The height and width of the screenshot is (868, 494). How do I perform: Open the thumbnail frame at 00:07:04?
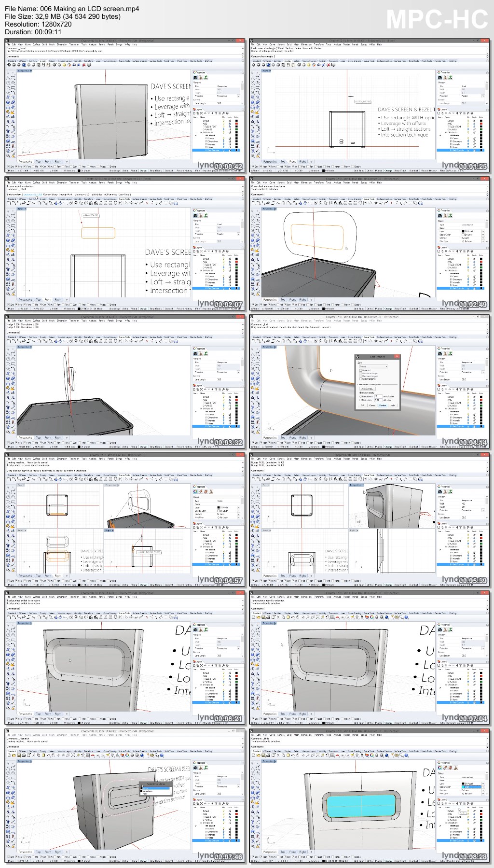[x=370, y=657]
